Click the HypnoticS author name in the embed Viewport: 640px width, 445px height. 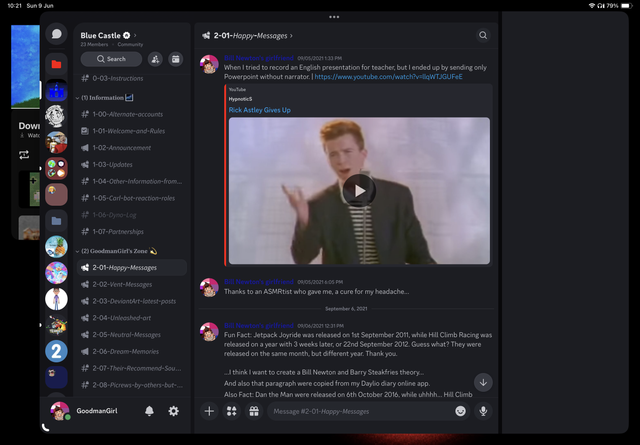click(240, 99)
